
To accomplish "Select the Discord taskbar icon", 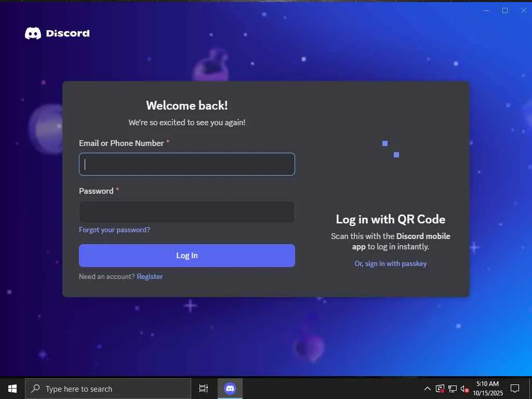I will click(230, 389).
